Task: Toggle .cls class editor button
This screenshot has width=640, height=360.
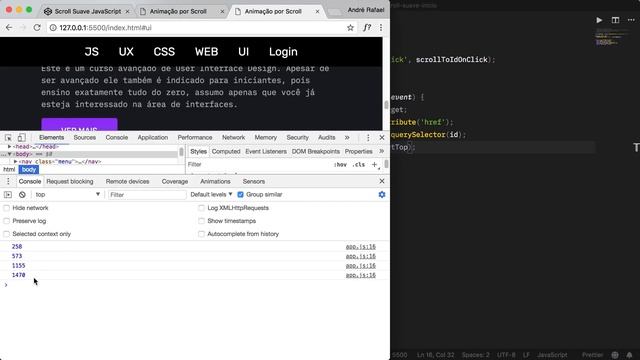Action: coord(359,164)
